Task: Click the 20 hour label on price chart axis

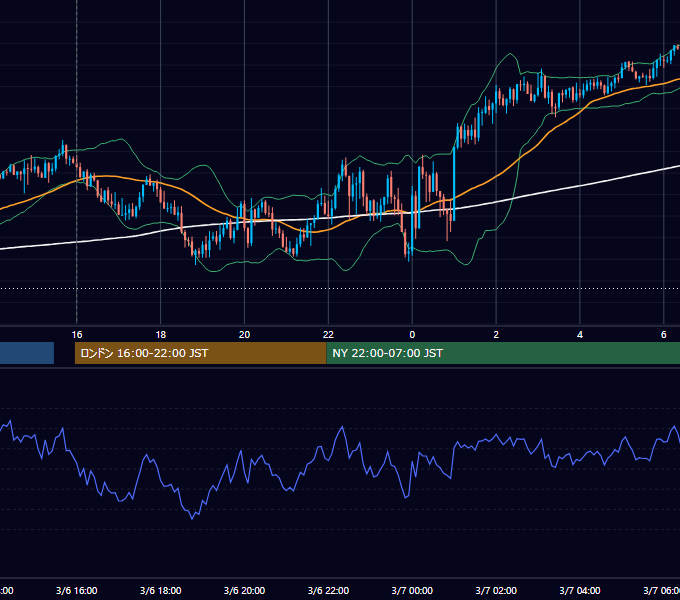Action: coord(245,334)
